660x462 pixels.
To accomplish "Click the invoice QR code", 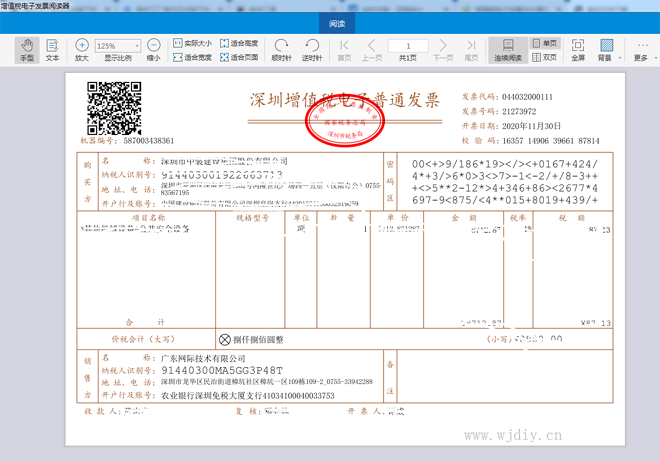I will tap(114, 108).
